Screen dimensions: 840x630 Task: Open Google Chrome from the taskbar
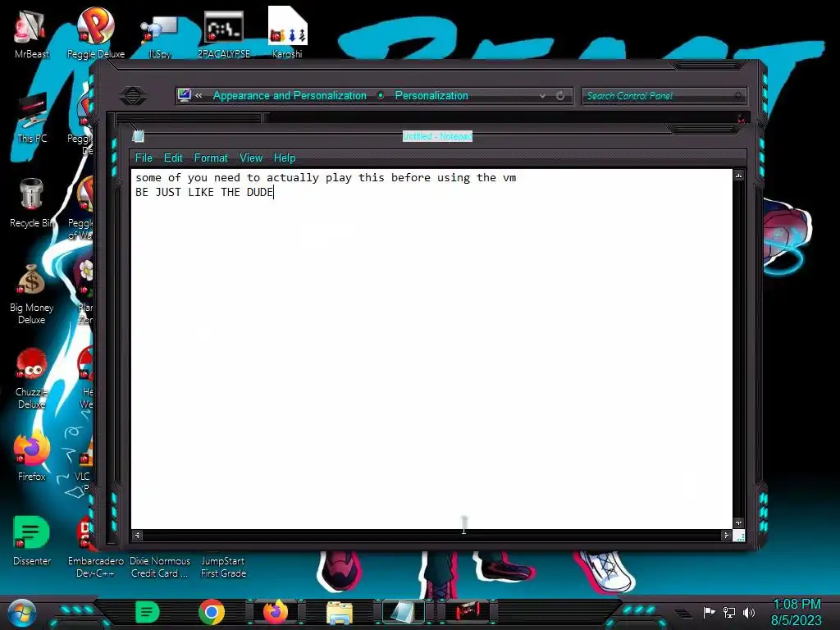tap(211, 612)
